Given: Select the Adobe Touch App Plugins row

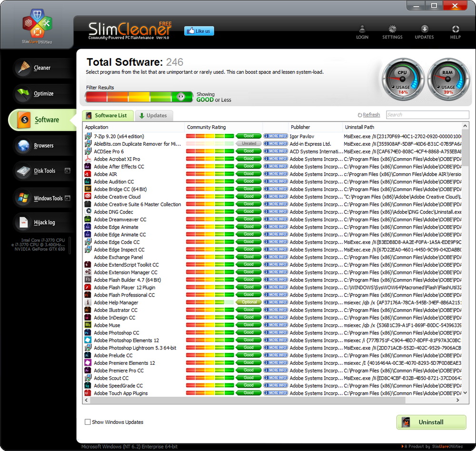Looking at the screenshot, I should click(272, 393).
